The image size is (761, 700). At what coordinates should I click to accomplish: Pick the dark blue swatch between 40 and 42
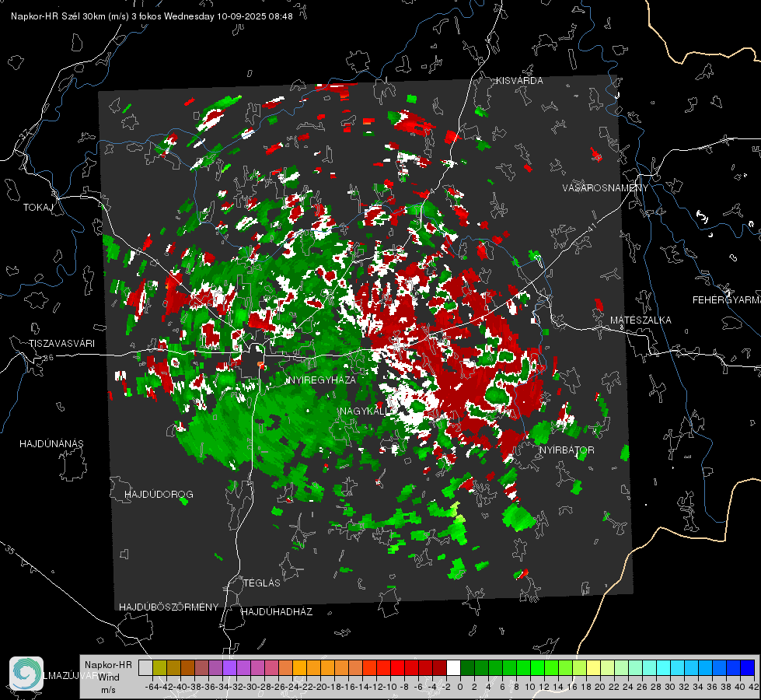click(748, 667)
